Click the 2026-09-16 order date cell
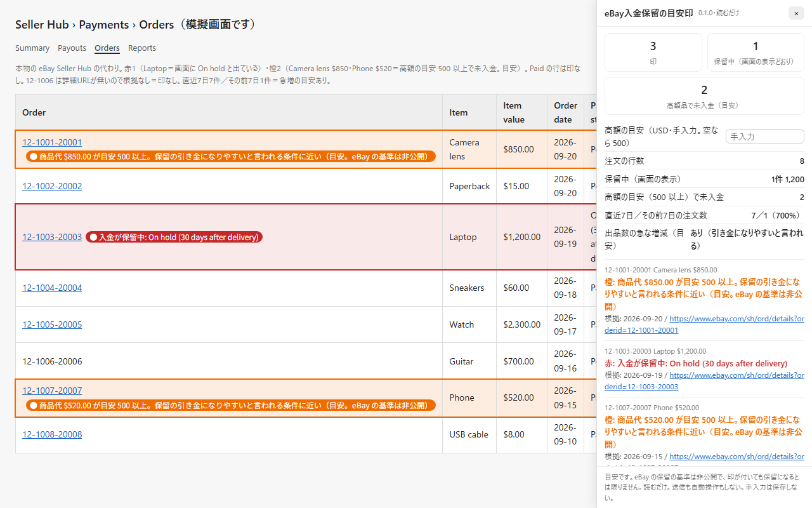This screenshot has width=812, height=508. 566,361
